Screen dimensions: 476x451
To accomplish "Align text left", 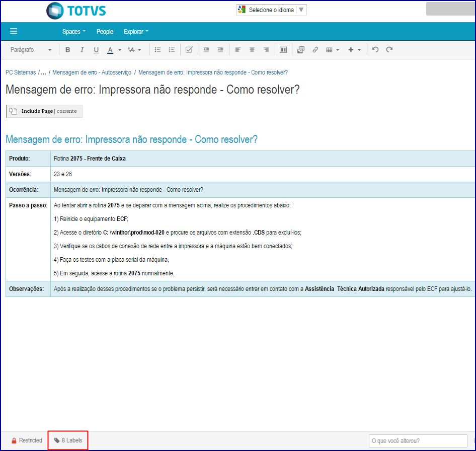I will click(x=237, y=50).
